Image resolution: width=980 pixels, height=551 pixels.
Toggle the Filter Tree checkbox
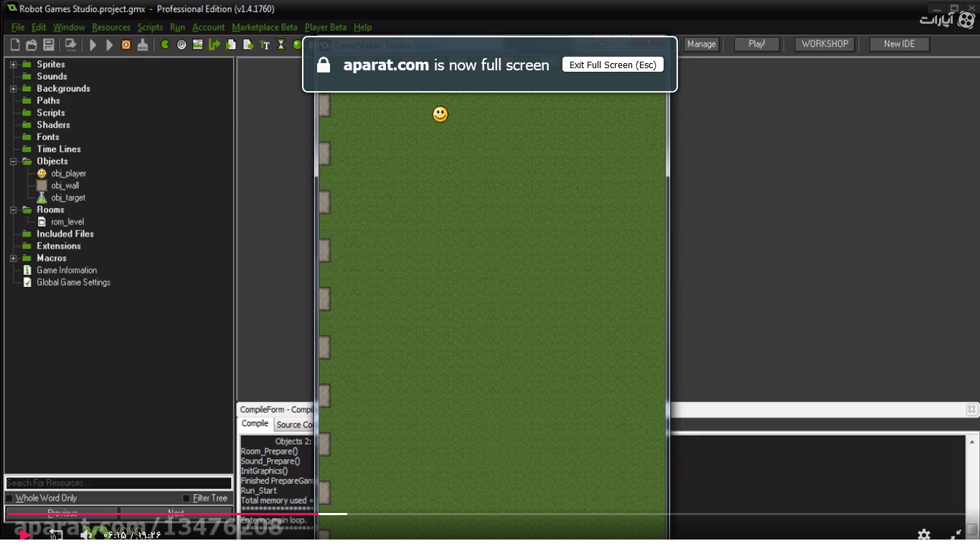pyautogui.click(x=187, y=499)
